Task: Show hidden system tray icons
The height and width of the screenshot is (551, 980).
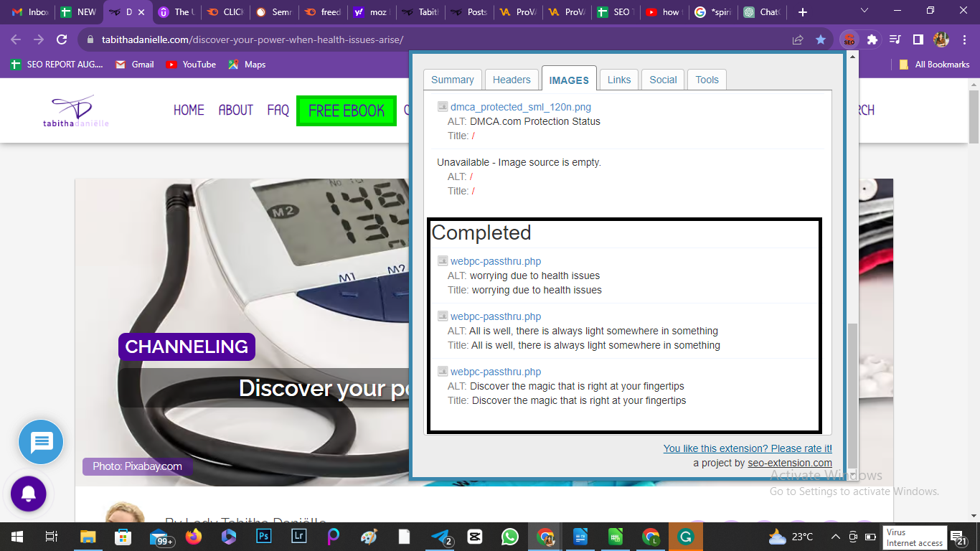Action: click(x=836, y=537)
